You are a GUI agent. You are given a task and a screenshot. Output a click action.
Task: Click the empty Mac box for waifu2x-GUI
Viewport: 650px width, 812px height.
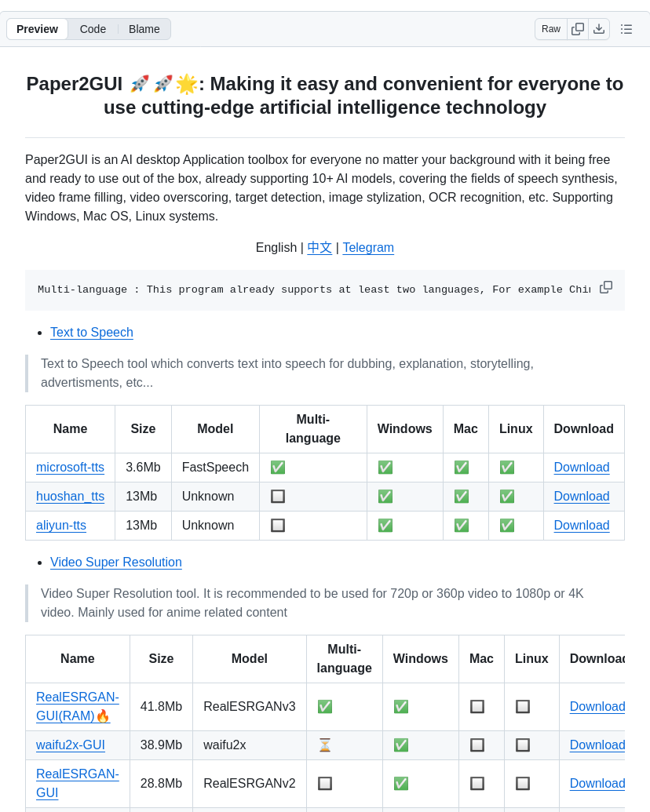(x=477, y=745)
